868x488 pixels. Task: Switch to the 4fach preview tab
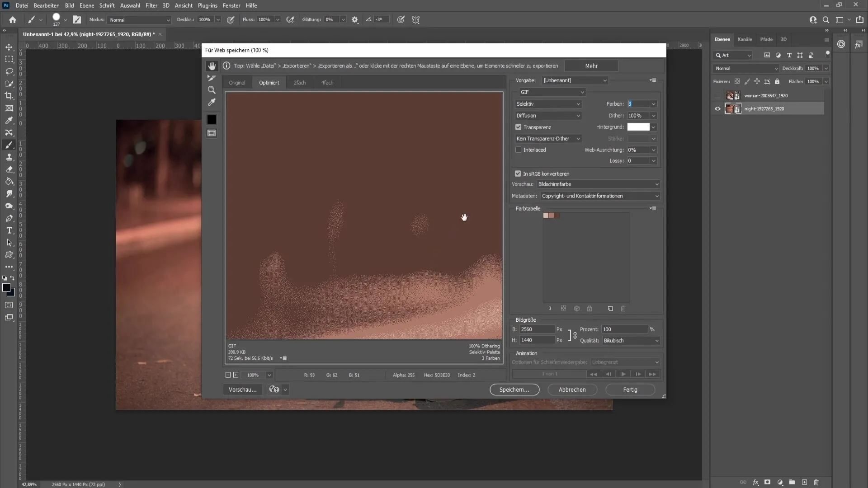(x=327, y=83)
